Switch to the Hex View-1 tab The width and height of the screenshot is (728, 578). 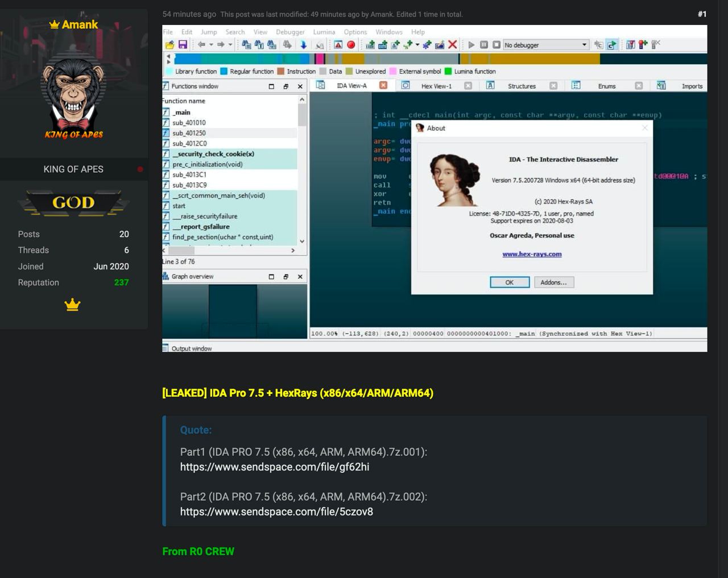[x=436, y=86]
